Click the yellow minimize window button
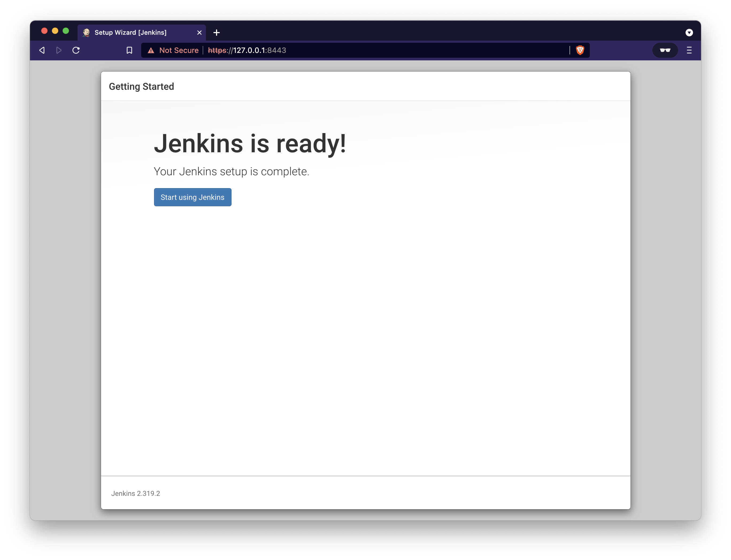This screenshot has height=560, width=731. 55,31
